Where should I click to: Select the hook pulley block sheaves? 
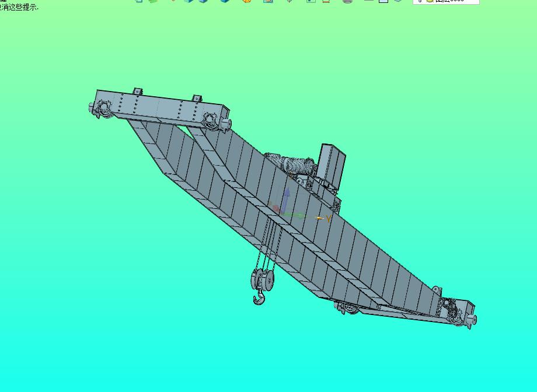(x=263, y=279)
